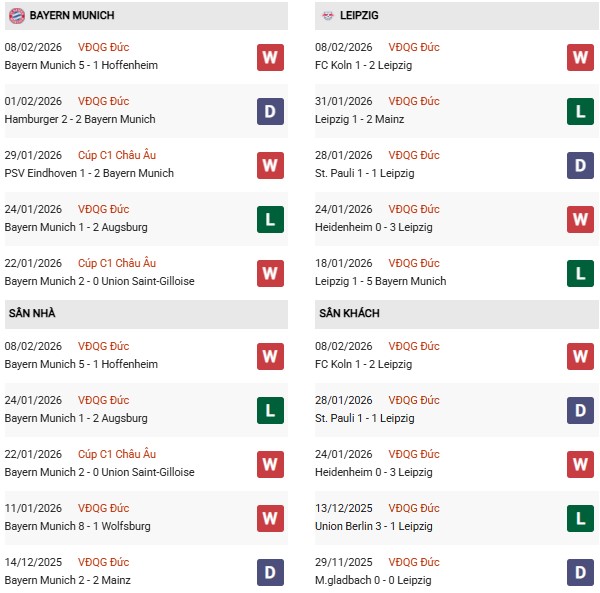This screenshot has height=593, width=600.
Task: Click the D badge for Hamburger vs Bayern Munich
Action: pos(270,111)
